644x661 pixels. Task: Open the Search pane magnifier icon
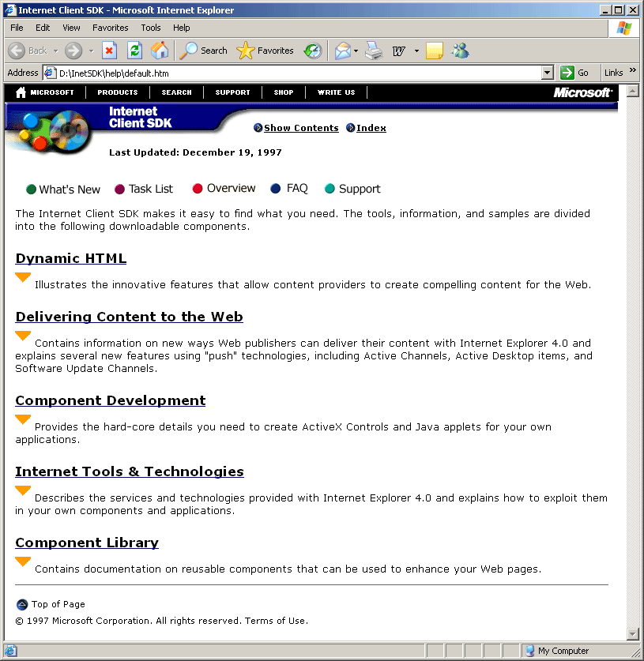point(189,51)
